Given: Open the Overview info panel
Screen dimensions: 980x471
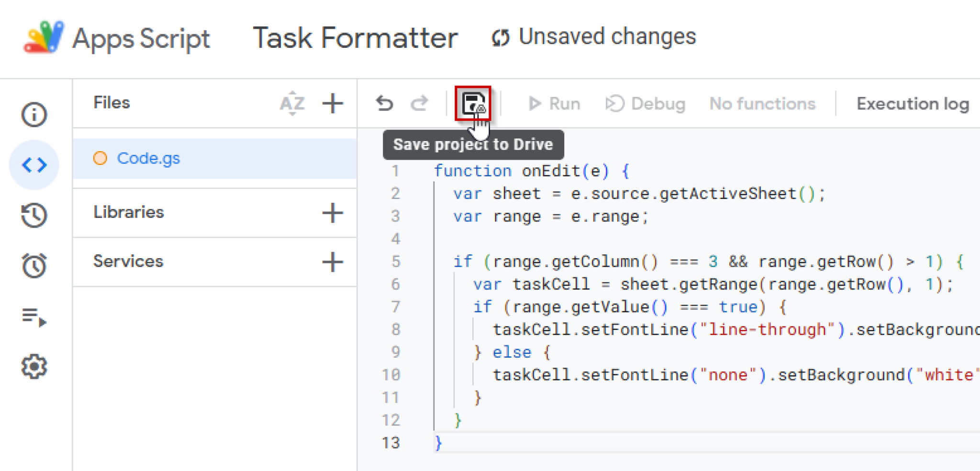Looking at the screenshot, I should pyautogui.click(x=34, y=114).
